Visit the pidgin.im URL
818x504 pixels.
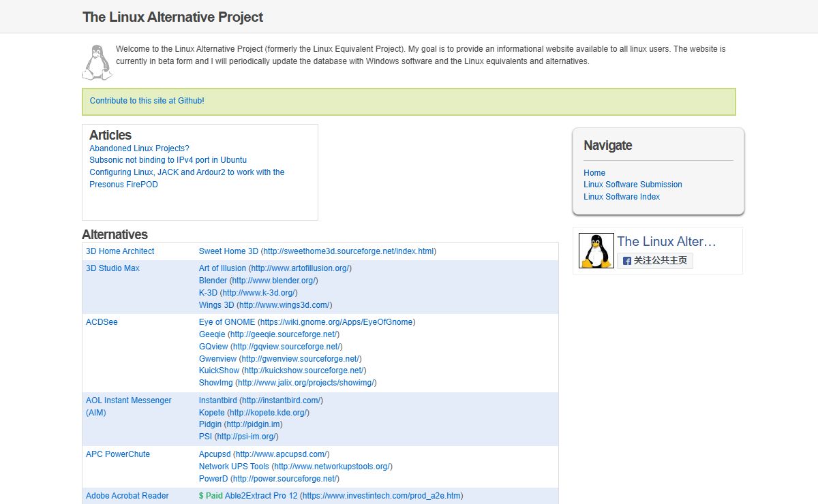click(x=254, y=424)
